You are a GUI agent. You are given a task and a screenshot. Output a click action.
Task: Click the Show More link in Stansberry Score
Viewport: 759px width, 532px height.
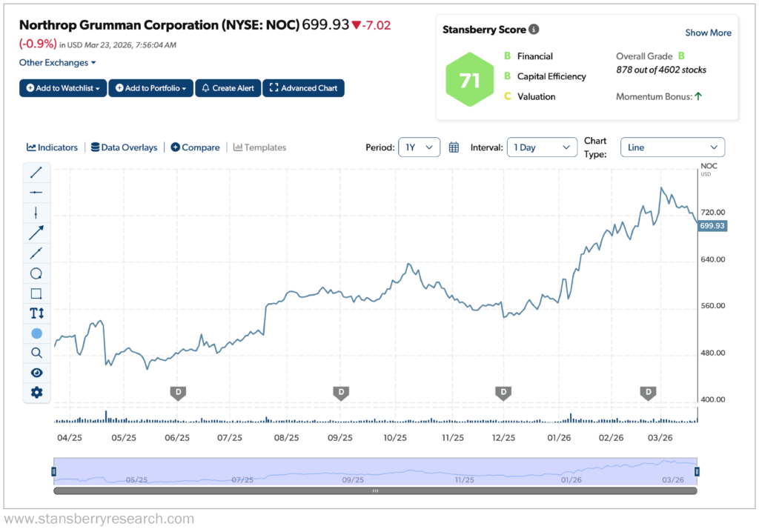(x=708, y=33)
